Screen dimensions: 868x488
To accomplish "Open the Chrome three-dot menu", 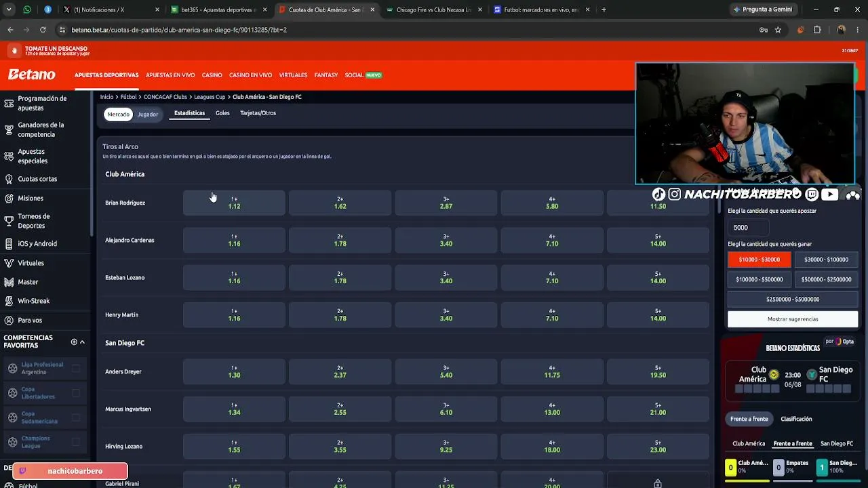I will click(858, 30).
